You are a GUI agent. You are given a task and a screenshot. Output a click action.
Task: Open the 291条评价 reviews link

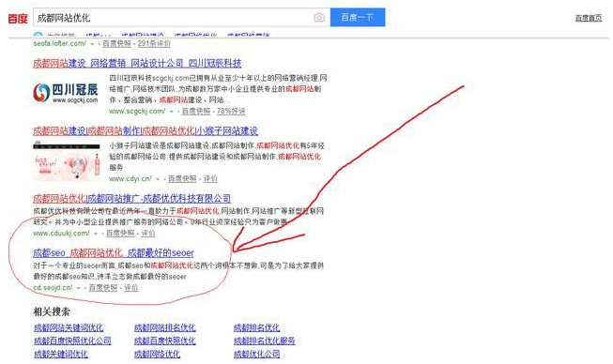(x=154, y=44)
